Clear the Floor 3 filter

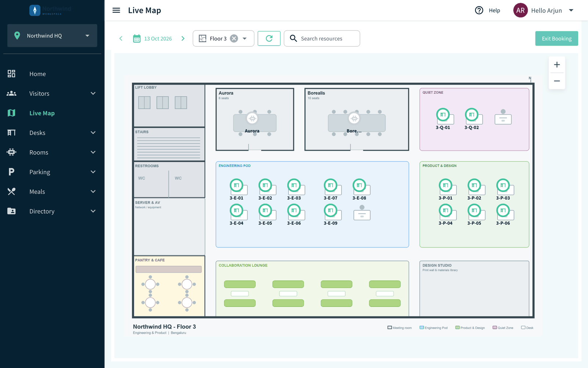(234, 38)
